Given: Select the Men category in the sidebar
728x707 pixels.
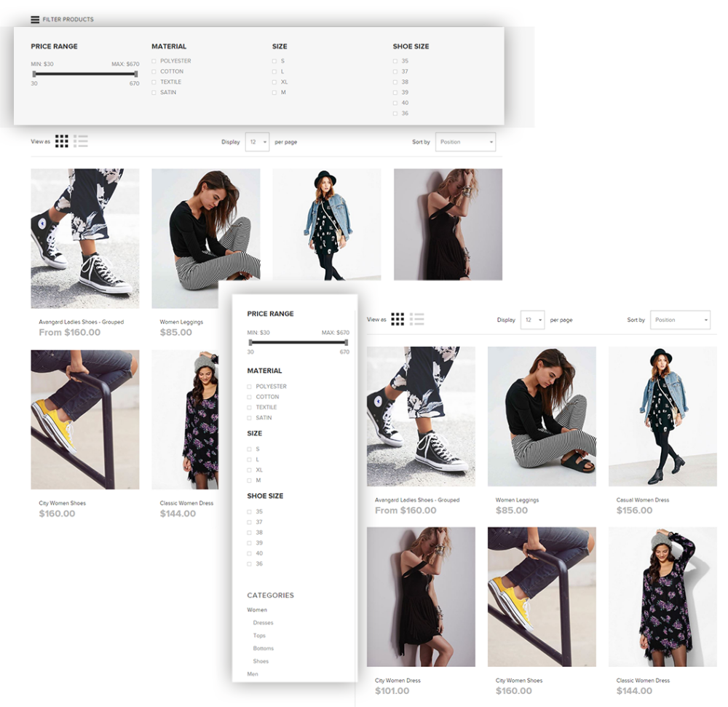Looking at the screenshot, I should 253,674.
